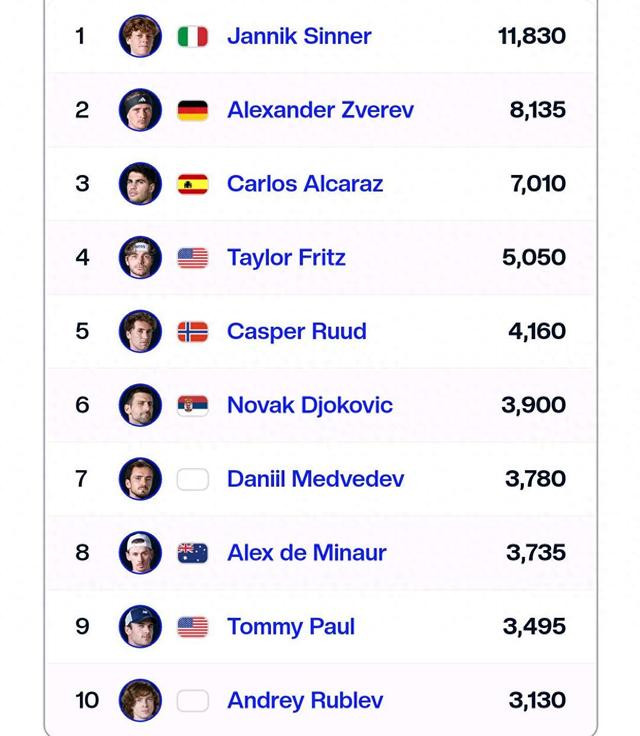This screenshot has height=736, width=640.
Task: Open Andrey Rublev's player link
Action: point(305,700)
